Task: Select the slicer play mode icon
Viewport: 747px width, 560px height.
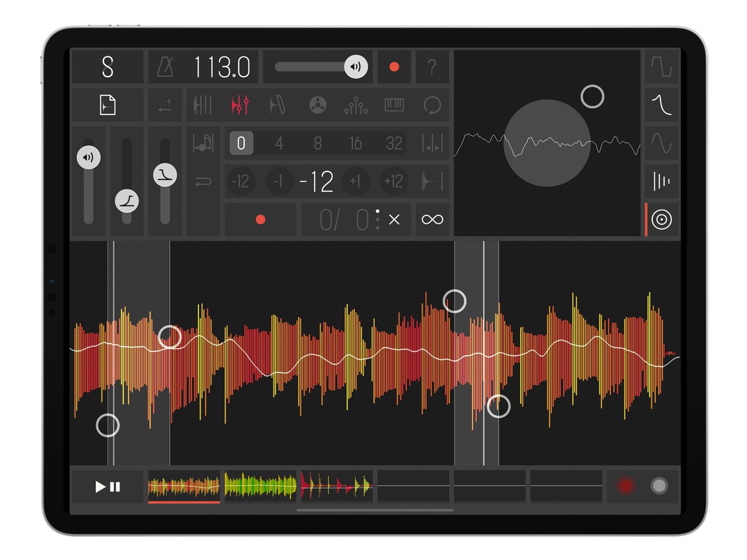Action: tap(202, 105)
